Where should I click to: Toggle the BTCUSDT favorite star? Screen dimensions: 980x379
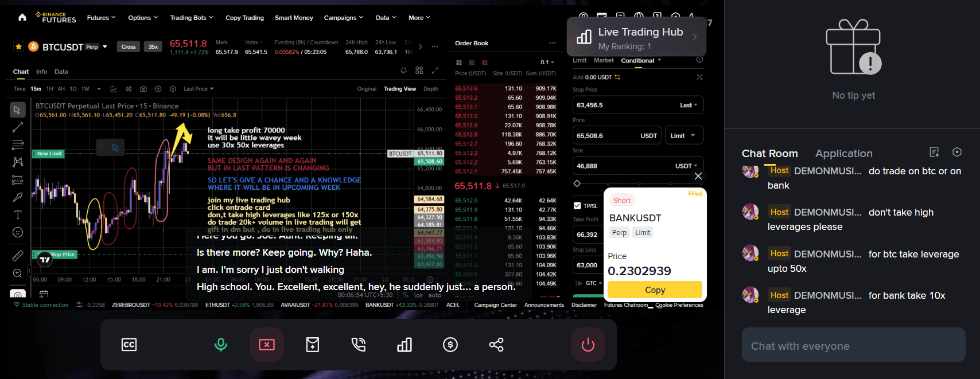(19, 46)
